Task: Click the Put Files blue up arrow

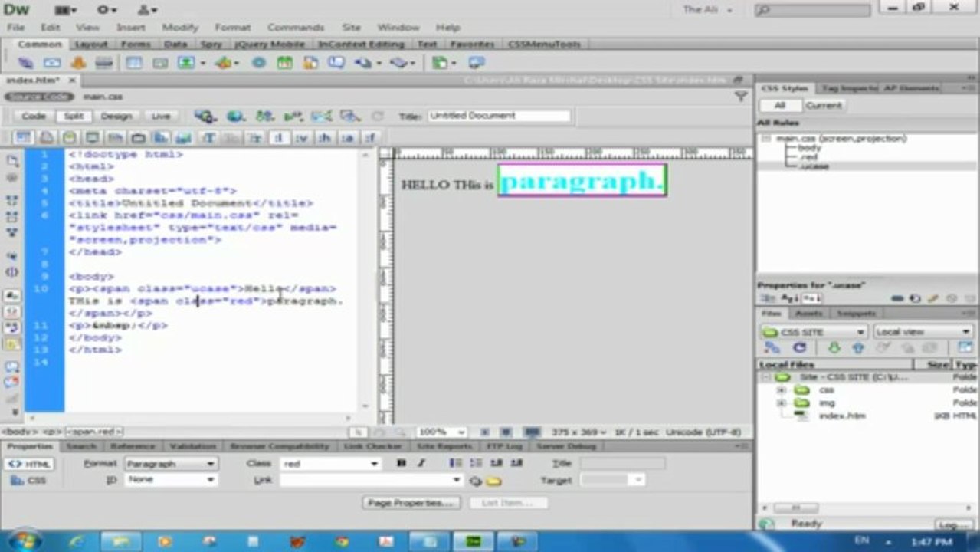Action: [858, 348]
